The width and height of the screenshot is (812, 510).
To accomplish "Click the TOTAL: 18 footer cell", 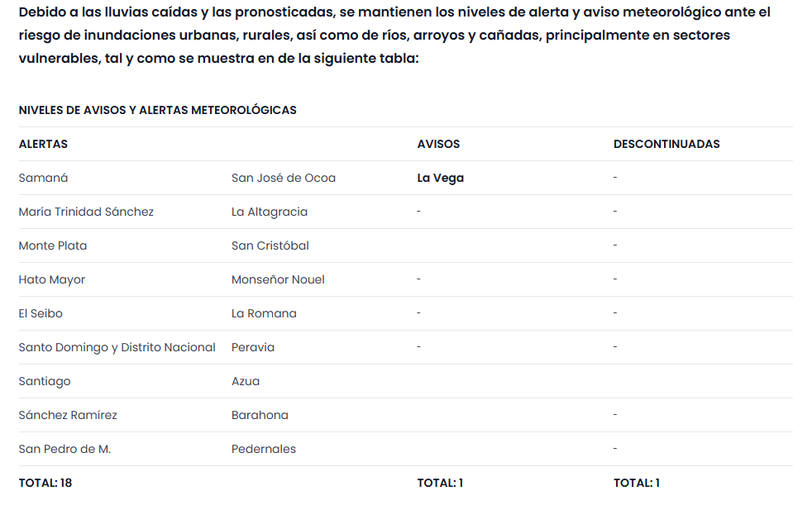I will (45, 483).
